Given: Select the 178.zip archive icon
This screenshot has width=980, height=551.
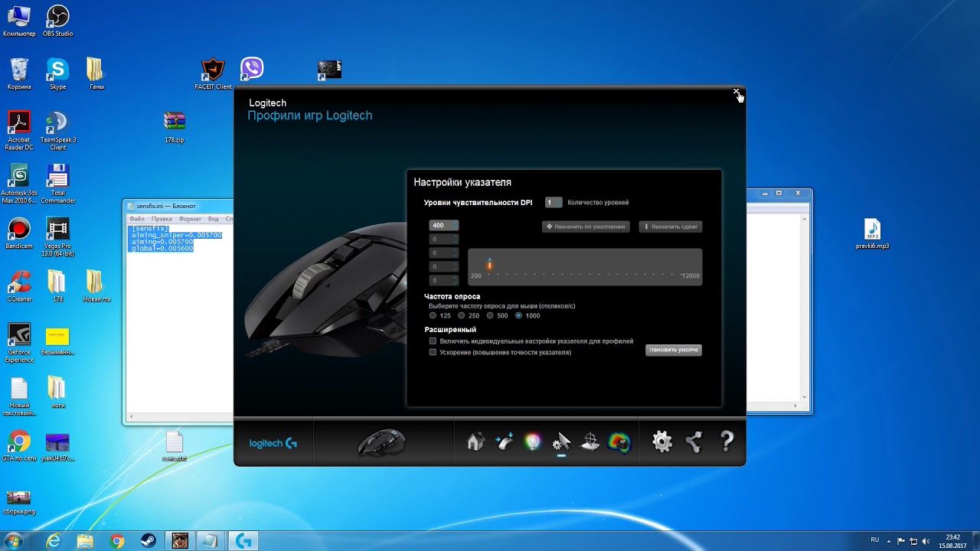Looking at the screenshot, I should point(175,127).
